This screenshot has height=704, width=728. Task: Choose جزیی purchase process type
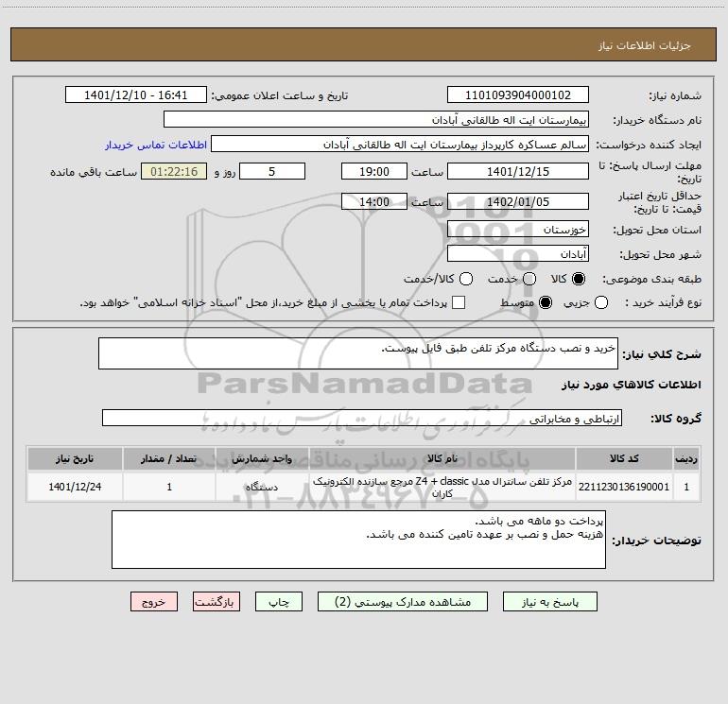[x=600, y=302]
